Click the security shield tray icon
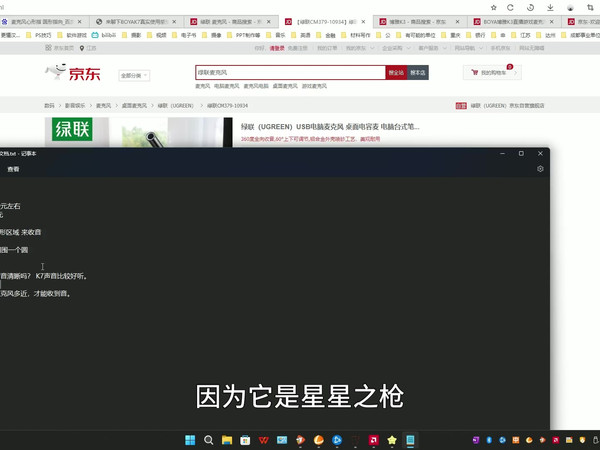Screen dimensions: 600x450 [582, 440]
